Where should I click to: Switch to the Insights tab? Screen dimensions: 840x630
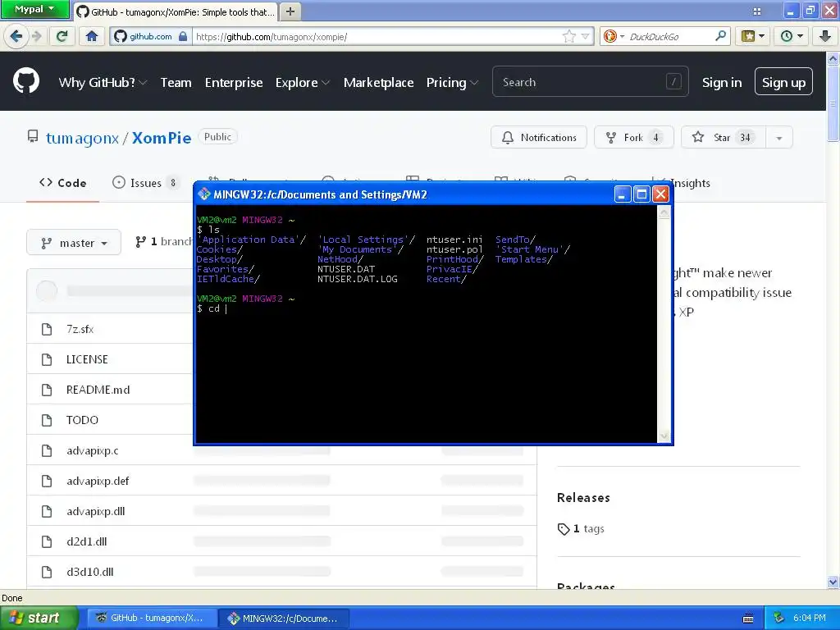tap(690, 183)
